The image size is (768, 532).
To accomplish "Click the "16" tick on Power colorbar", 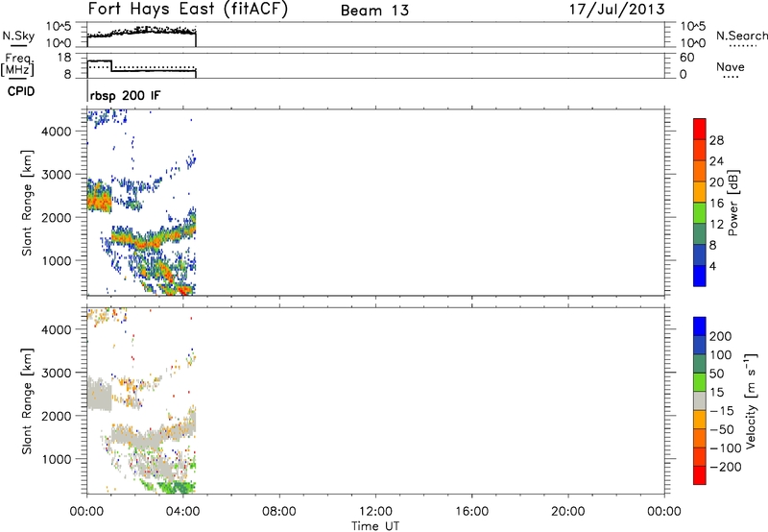I will point(716,203).
